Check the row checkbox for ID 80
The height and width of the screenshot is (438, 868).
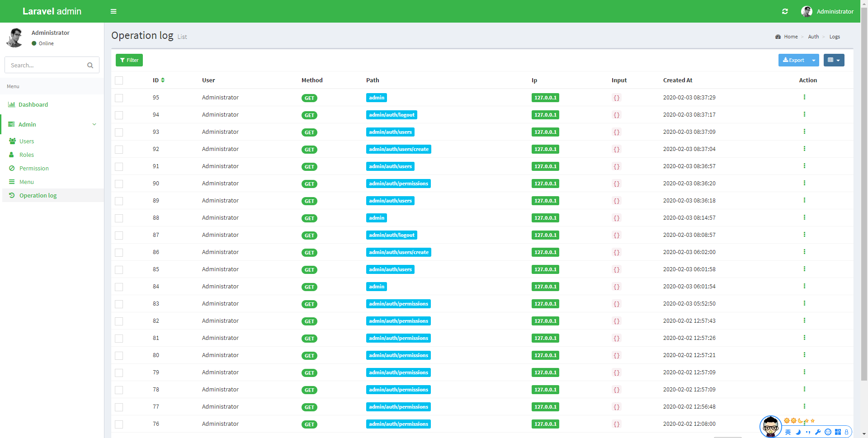click(119, 355)
